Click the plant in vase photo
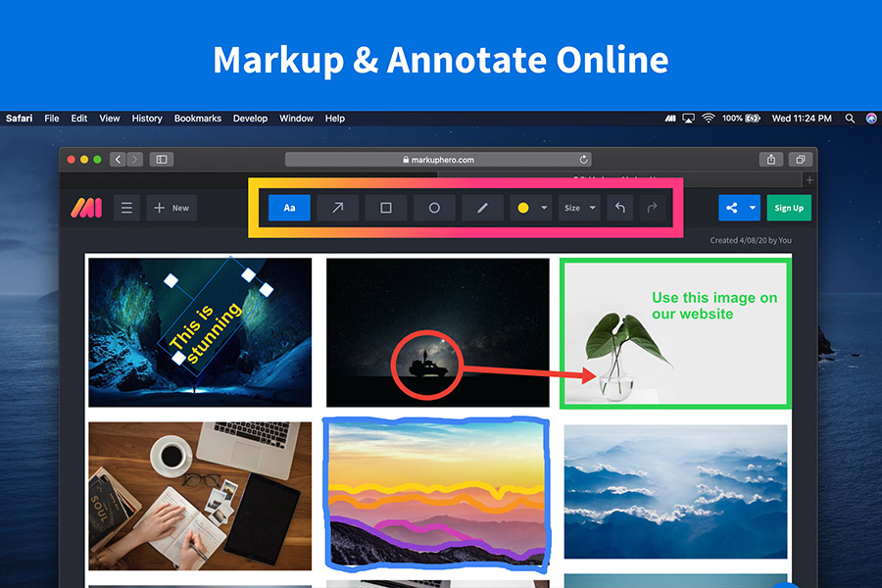882x588 pixels. pyautogui.click(x=675, y=332)
